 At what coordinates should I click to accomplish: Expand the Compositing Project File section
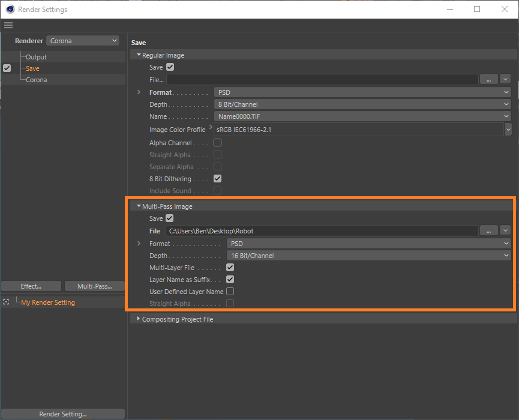[139, 319]
